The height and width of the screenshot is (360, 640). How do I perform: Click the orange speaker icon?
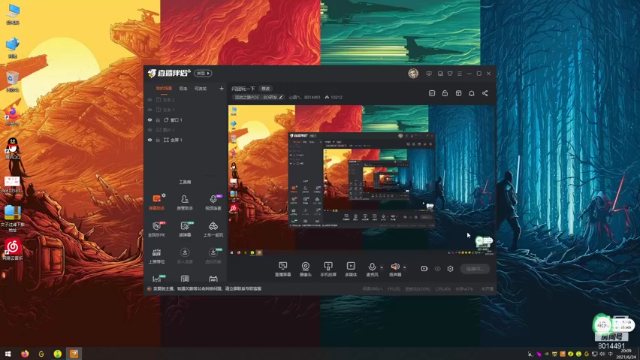(x=395, y=267)
